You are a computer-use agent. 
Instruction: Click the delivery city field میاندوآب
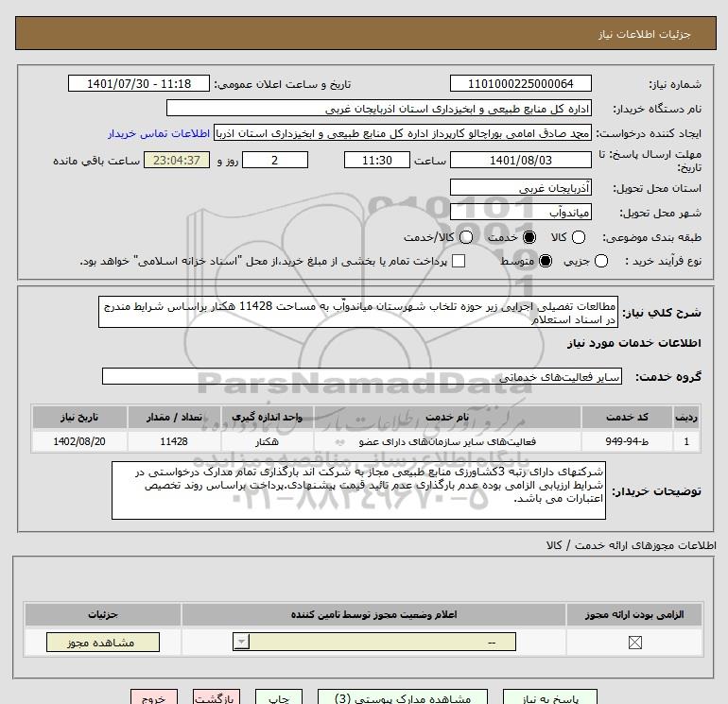(x=520, y=212)
